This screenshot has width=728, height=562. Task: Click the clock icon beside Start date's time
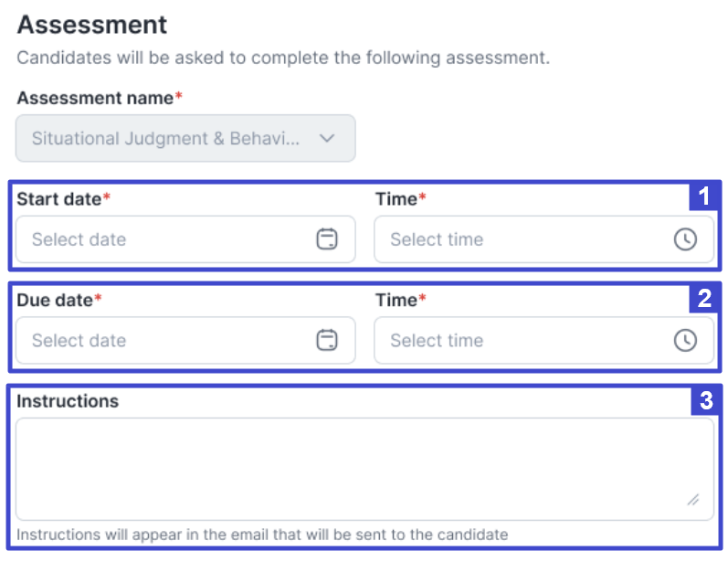click(685, 239)
